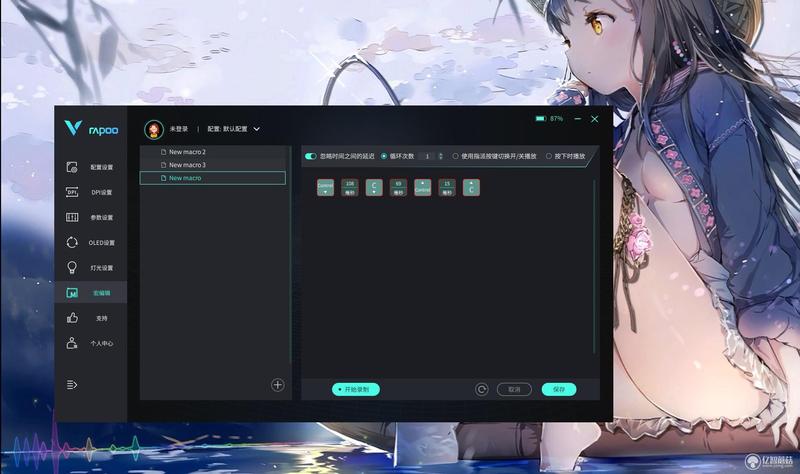
Task: Select the New macro 3 entry
Action: tap(213, 165)
